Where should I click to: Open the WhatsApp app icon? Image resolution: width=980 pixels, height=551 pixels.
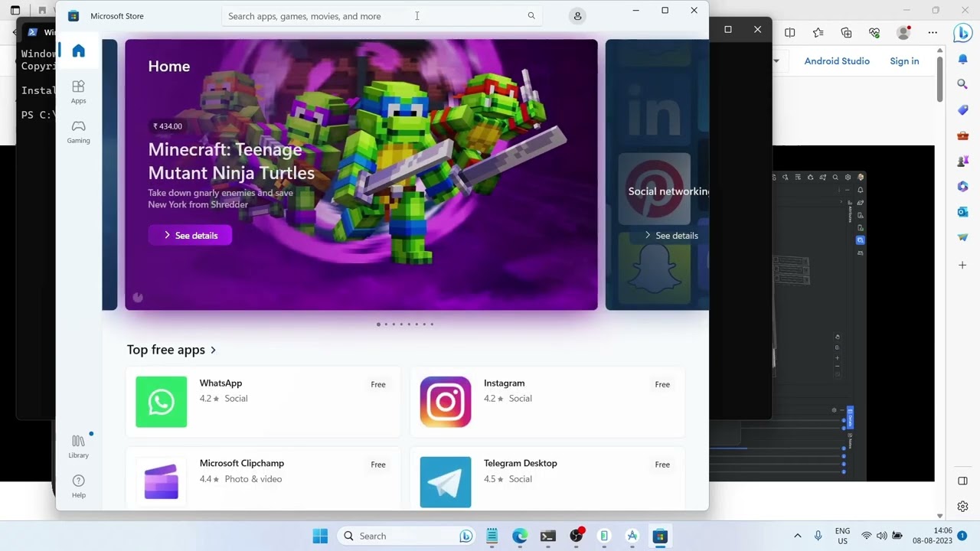coord(162,402)
